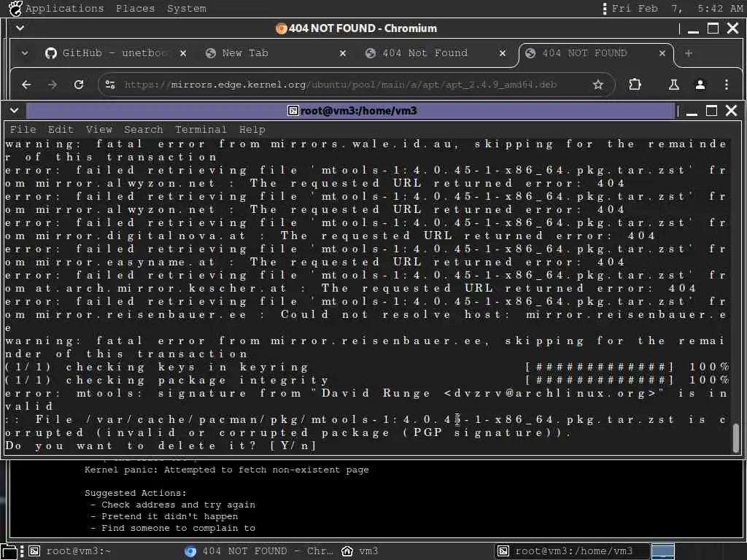View site information icon in address bar

110,85
